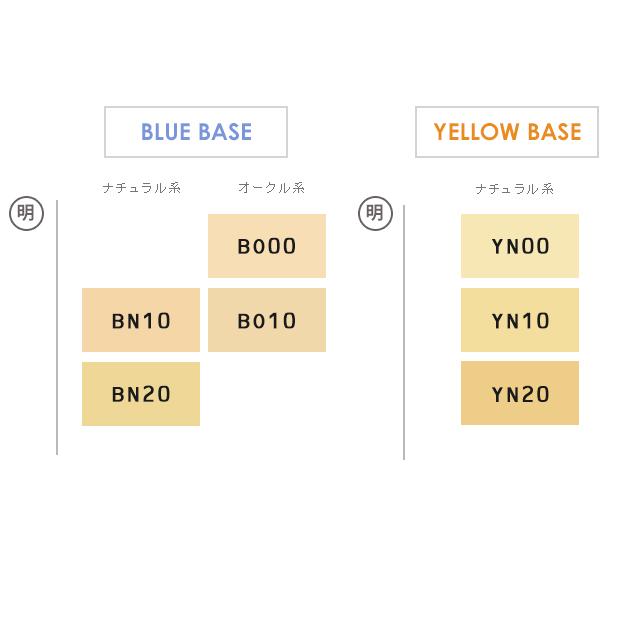This screenshot has width=630, height=630.
Task: Click the "YN20" text label
Action: (x=520, y=395)
